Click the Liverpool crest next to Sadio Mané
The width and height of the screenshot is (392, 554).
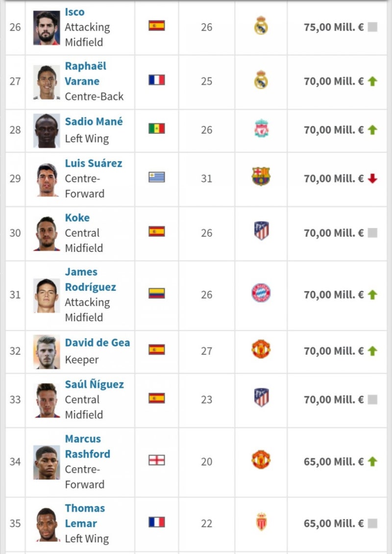point(261,129)
